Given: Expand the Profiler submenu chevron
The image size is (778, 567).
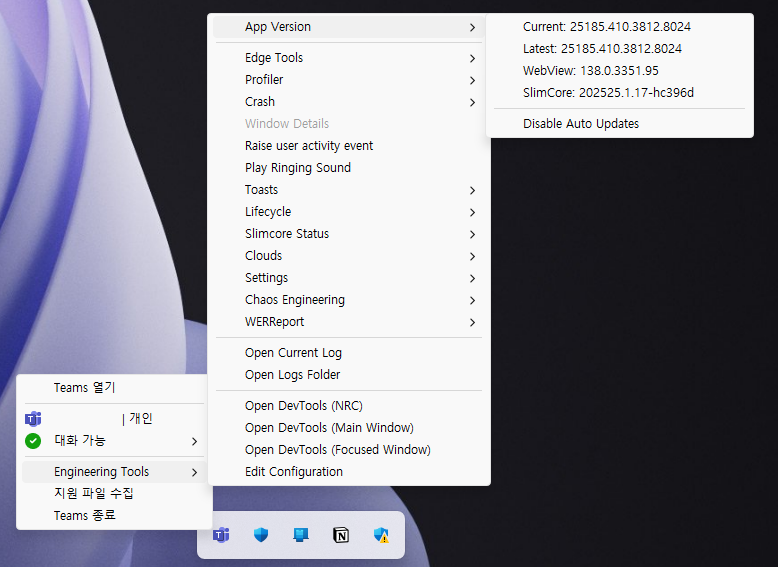Looking at the screenshot, I should click(472, 80).
